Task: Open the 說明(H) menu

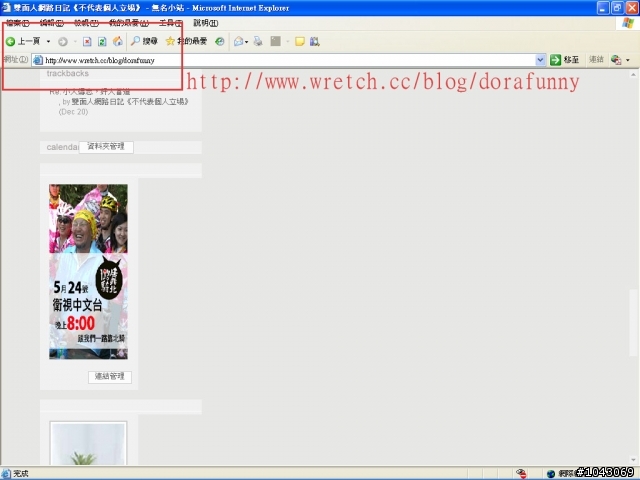Action: (x=205, y=23)
